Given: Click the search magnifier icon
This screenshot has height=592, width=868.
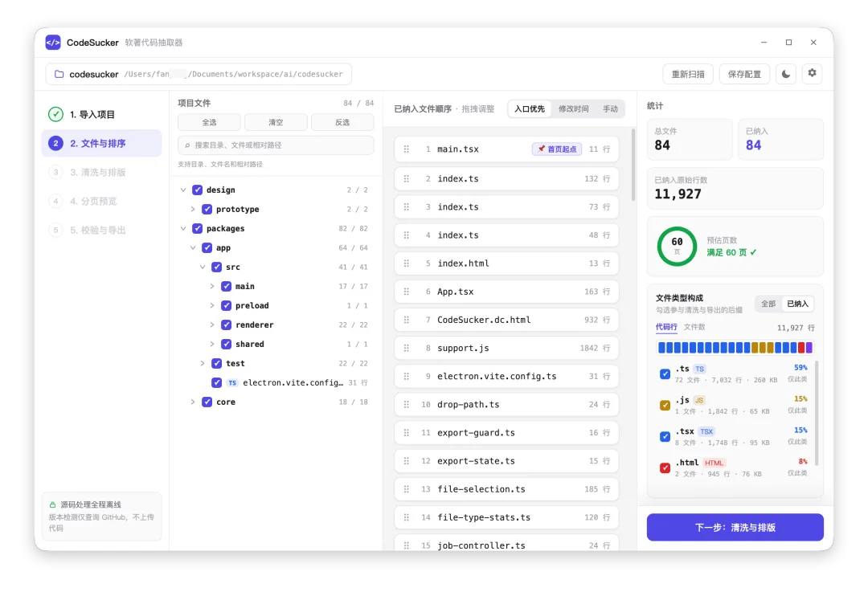Looking at the screenshot, I should click(x=187, y=145).
